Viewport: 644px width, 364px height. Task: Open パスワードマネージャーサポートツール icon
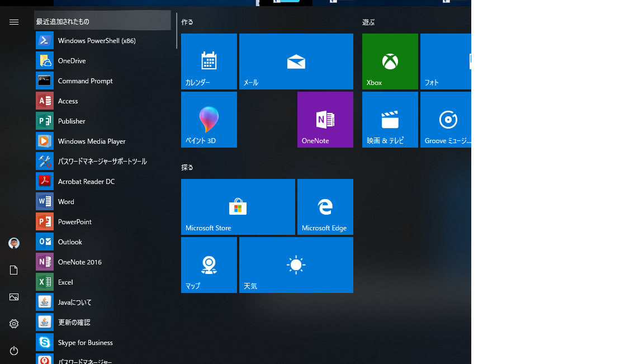point(44,162)
